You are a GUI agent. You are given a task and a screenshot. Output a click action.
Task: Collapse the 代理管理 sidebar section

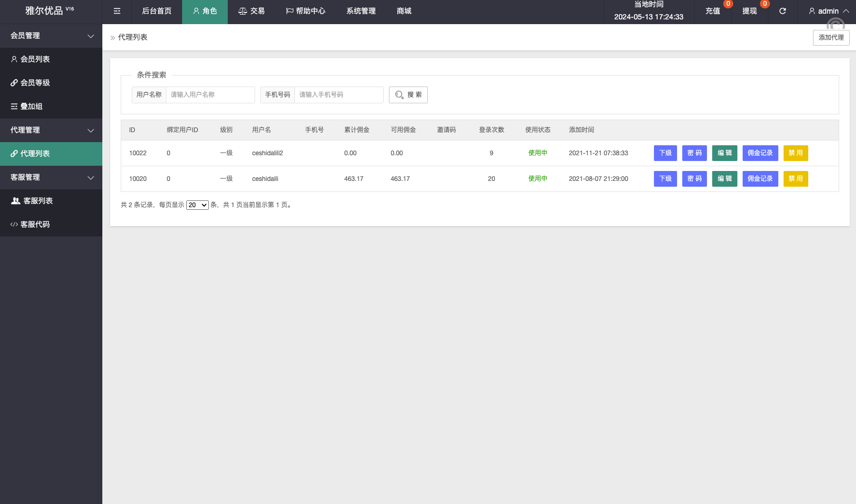51,130
